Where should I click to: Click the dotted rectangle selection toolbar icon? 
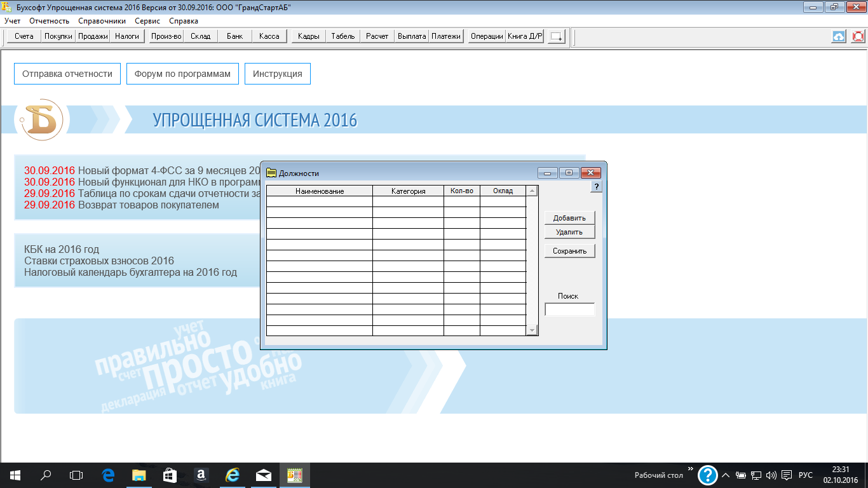557,36
